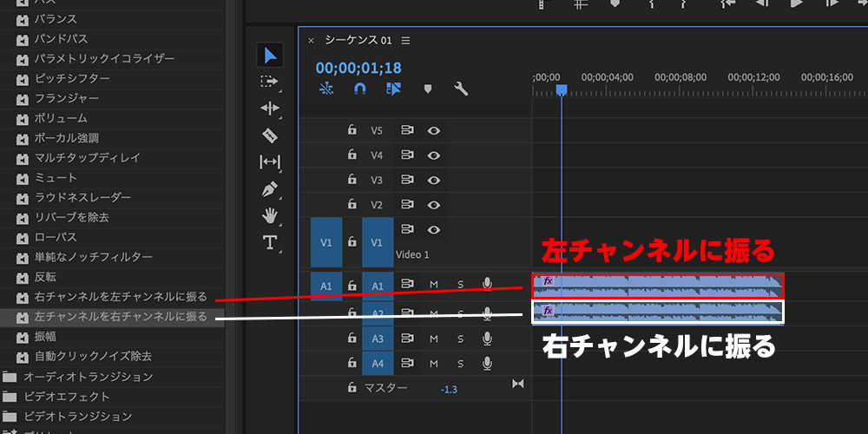This screenshot has width=868, height=434.
Task: Add a marker with marker icon
Action: (x=427, y=89)
